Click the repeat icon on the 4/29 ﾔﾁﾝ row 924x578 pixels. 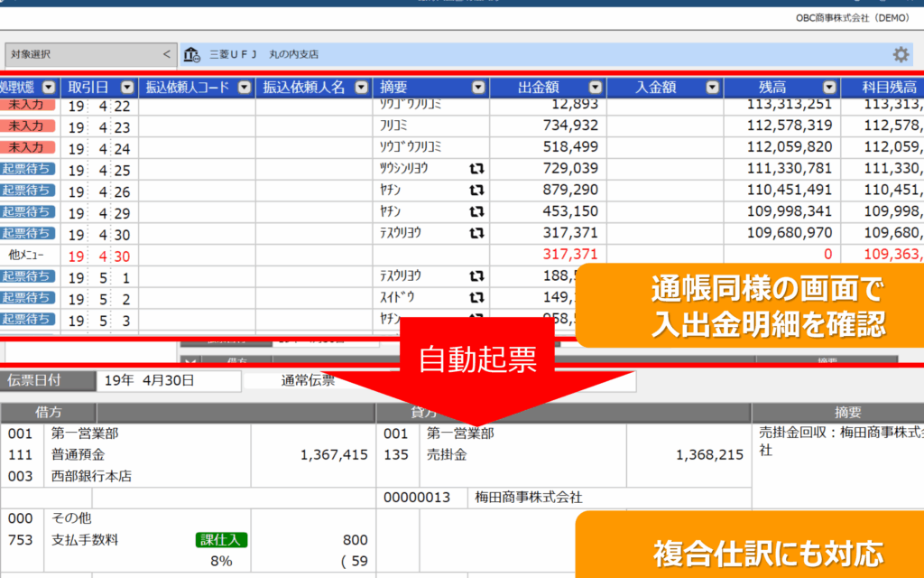point(476,211)
